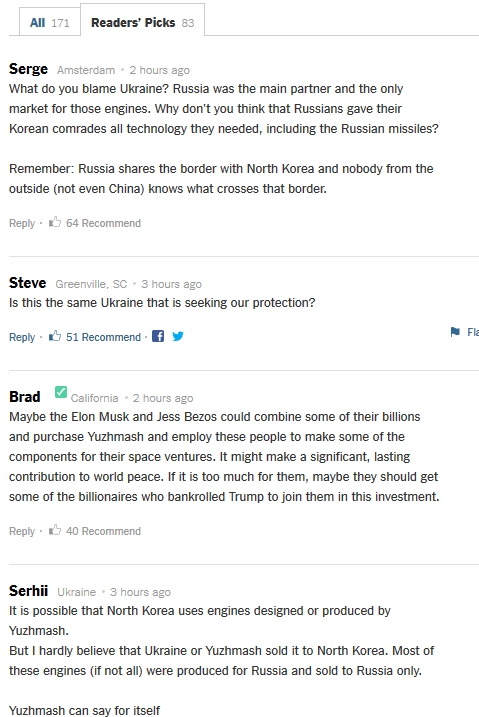Click the thumbs-up icon on Serge's comment

[x=55, y=222]
